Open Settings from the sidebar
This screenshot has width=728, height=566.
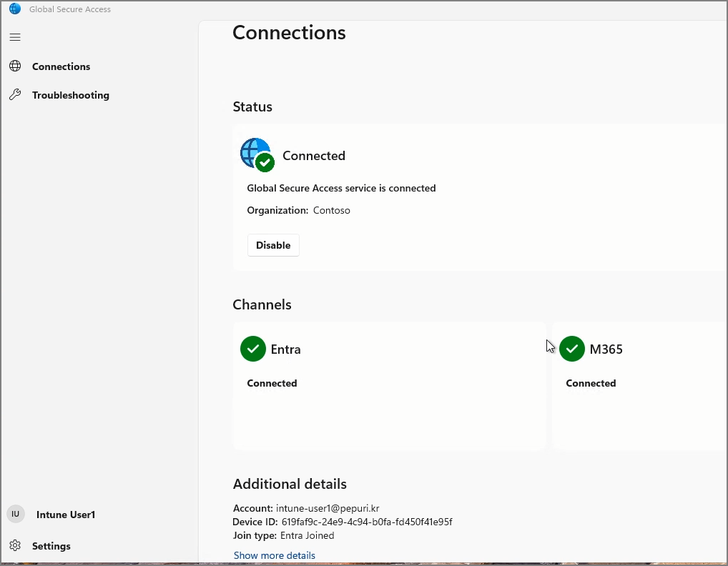[x=51, y=546]
